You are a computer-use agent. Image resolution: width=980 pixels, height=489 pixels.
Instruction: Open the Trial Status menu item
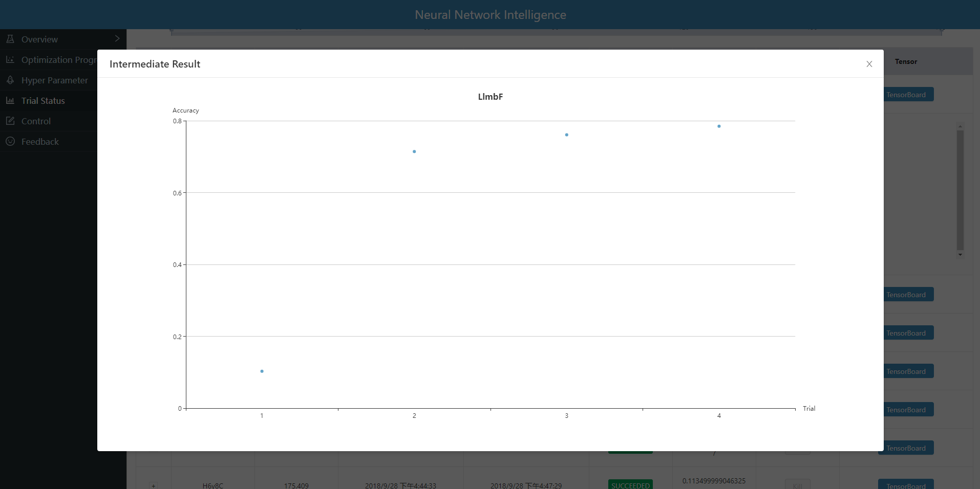point(43,101)
